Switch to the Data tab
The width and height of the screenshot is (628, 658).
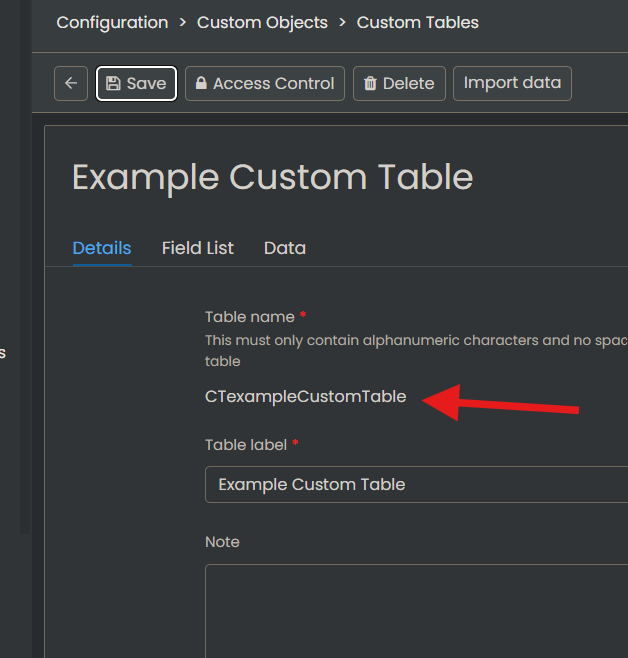click(285, 248)
